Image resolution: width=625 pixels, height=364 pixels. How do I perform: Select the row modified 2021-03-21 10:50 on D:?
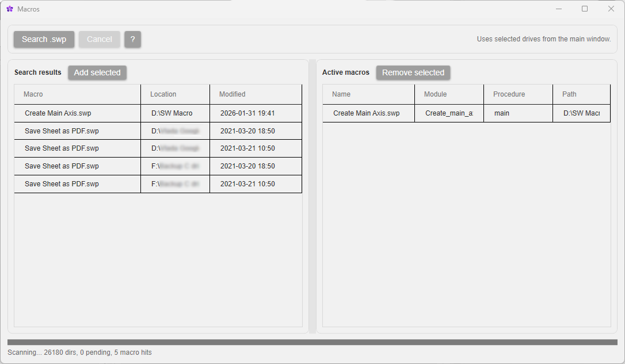77,148
